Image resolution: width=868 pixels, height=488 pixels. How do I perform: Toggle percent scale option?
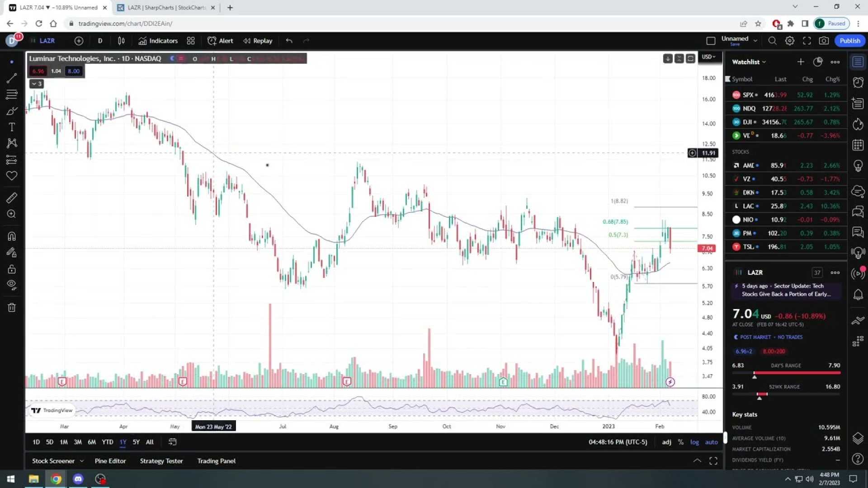(681, 442)
